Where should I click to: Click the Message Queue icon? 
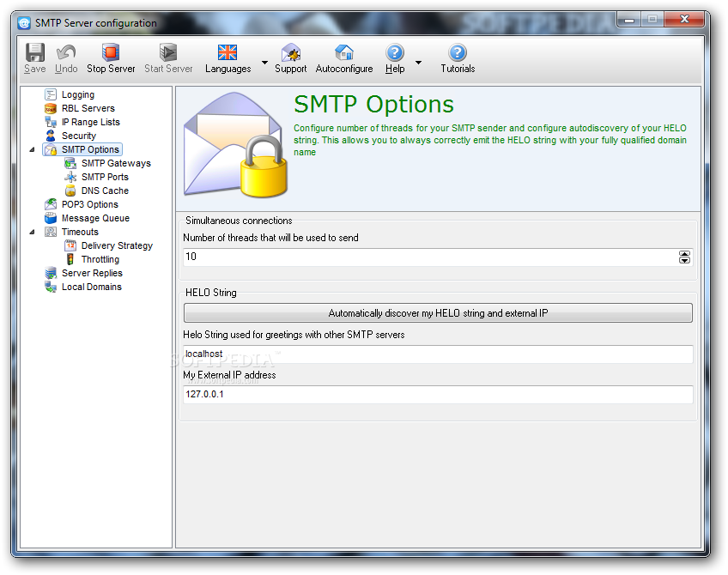(x=51, y=218)
